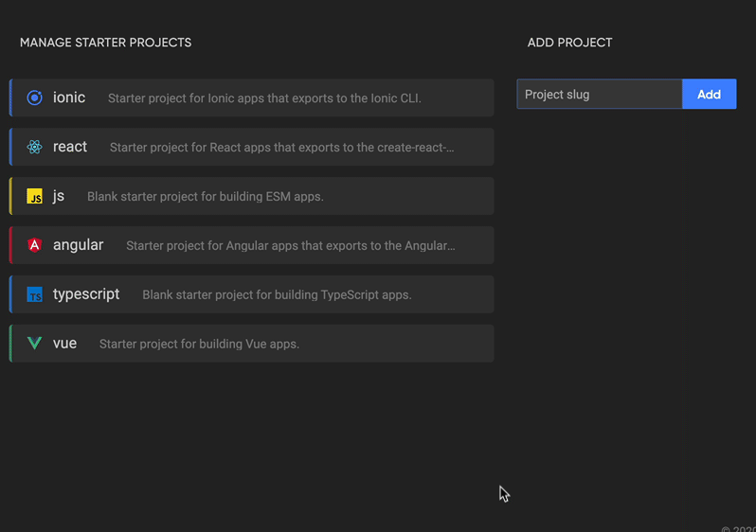Click the Angular apps description text
756x532 pixels.
pyautogui.click(x=290, y=246)
